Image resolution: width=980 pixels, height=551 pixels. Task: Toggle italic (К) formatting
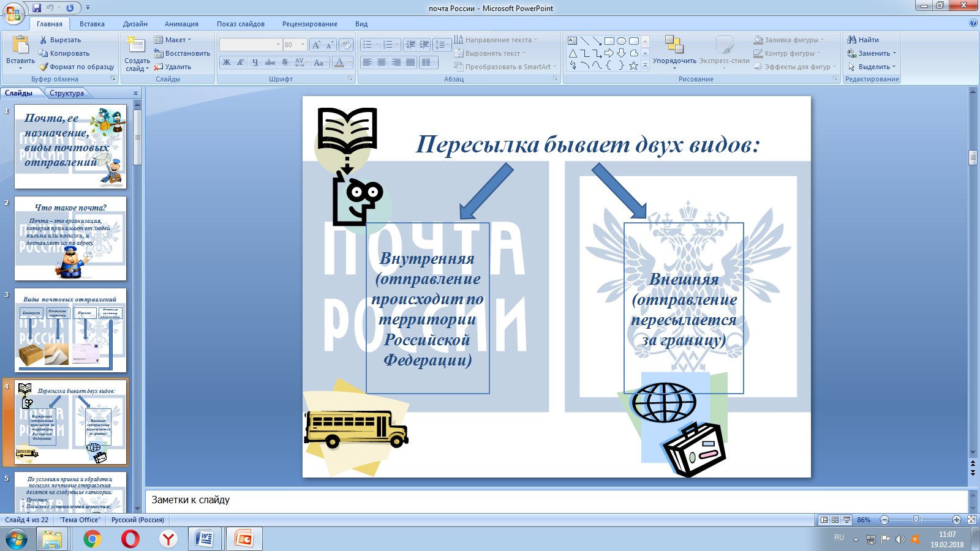tap(240, 62)
